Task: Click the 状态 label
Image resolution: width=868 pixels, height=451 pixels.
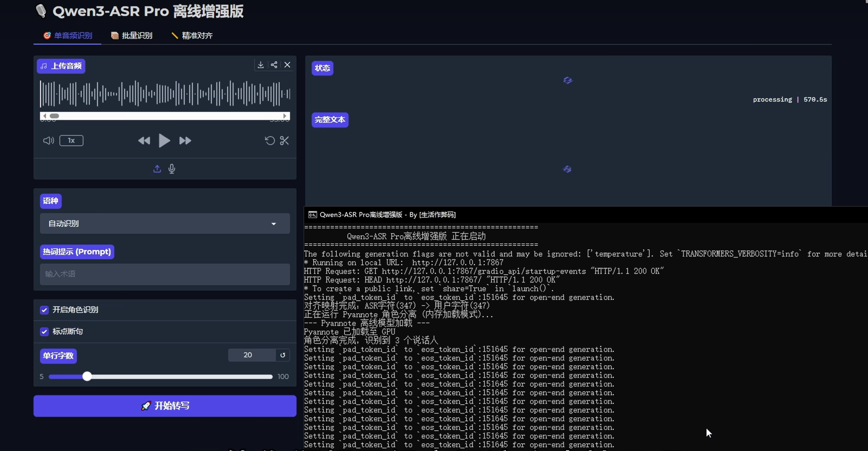Action: [x=323, y=68]
